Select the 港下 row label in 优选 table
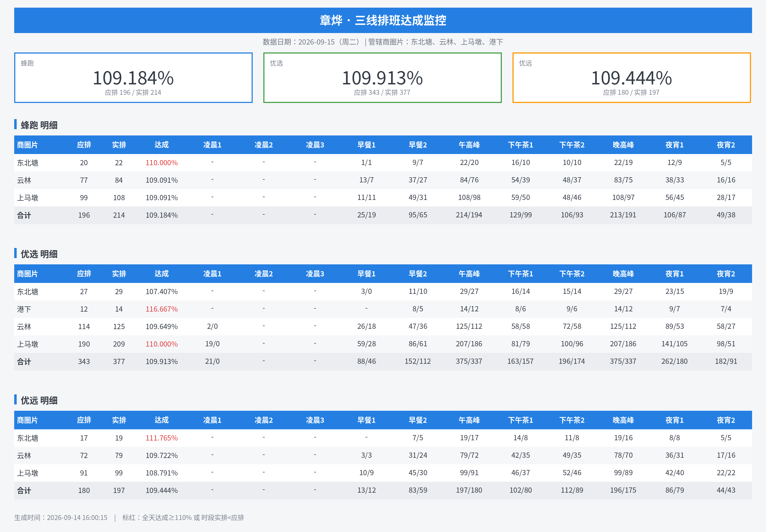The height and width of the screenshot is (532, 766). click(x=24, y=309)
